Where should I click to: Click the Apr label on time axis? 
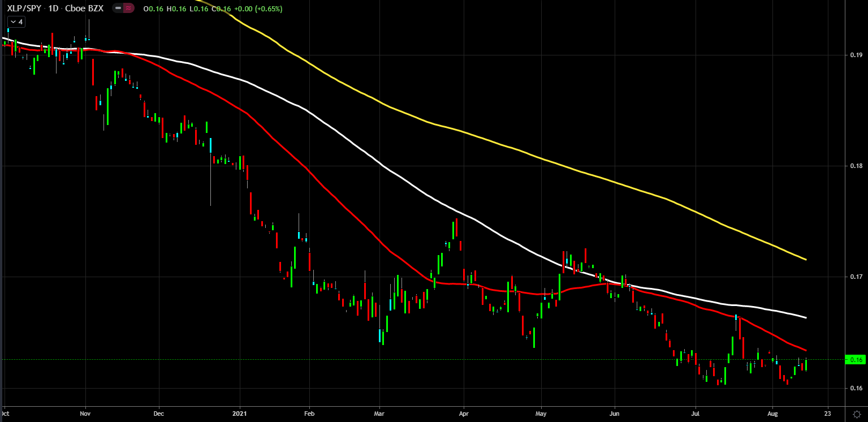tap(463, 414)
